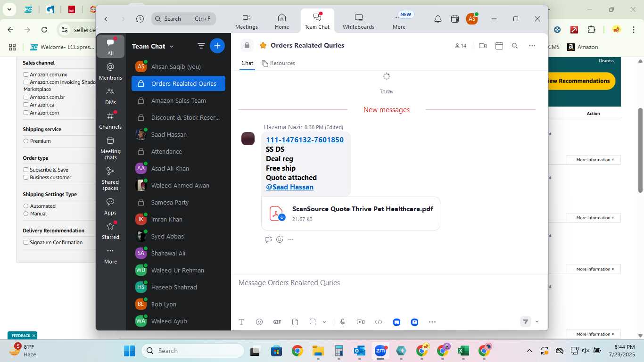Click the blue plus new chat button
This screenshot has width=644, height=362.
[217, 46]
